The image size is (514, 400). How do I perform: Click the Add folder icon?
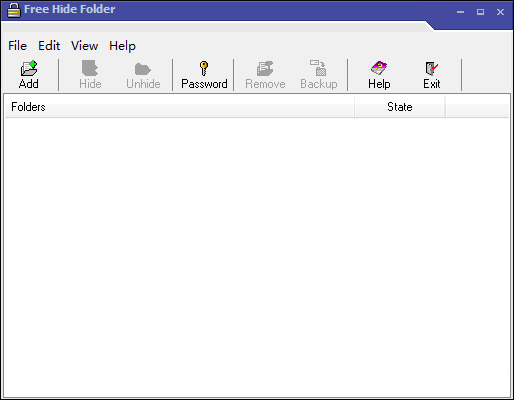point(29,68)
